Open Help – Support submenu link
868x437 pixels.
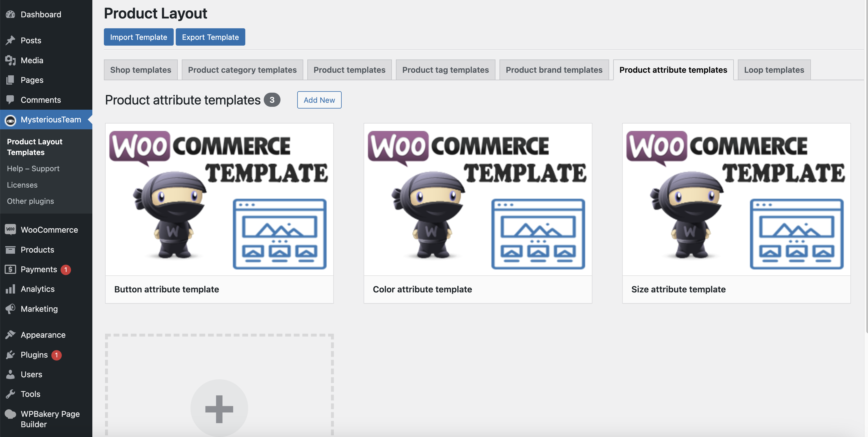click(33, 169)
